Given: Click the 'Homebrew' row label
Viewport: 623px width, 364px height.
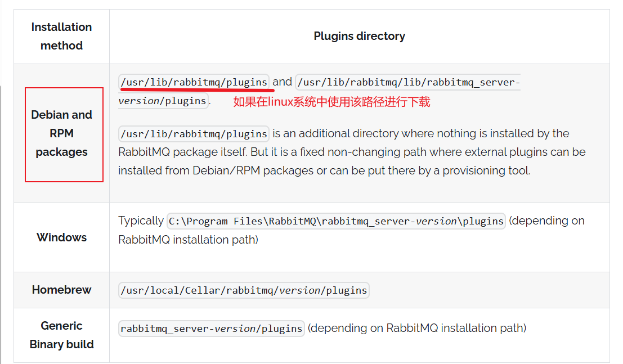Looking at the screenshot, I should (61, 290).
